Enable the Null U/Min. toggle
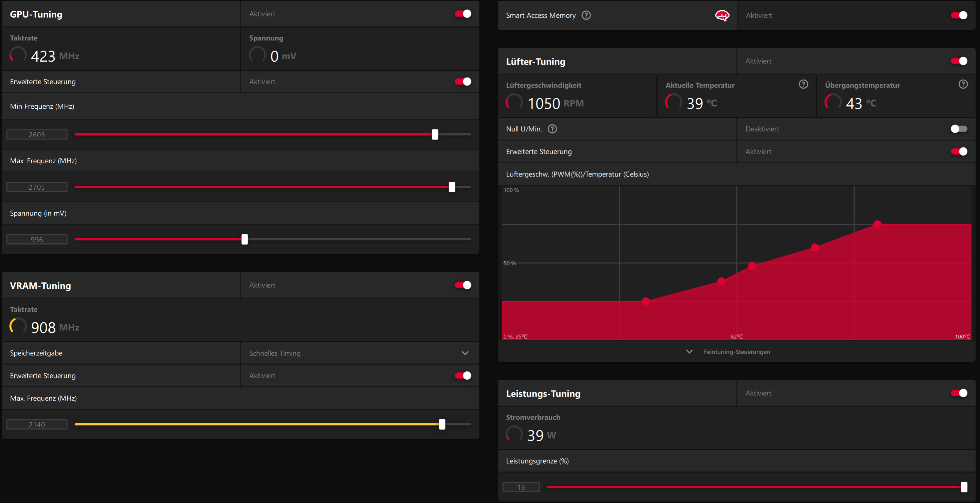The width and height of the screenshot is (980, 503). pos(959,129)
